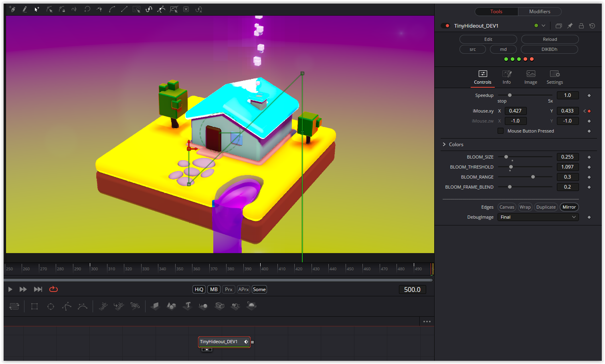Open the DebugImage dropdown
The width and height of the screenshot is (605, 364).
(x=538, y=217)
